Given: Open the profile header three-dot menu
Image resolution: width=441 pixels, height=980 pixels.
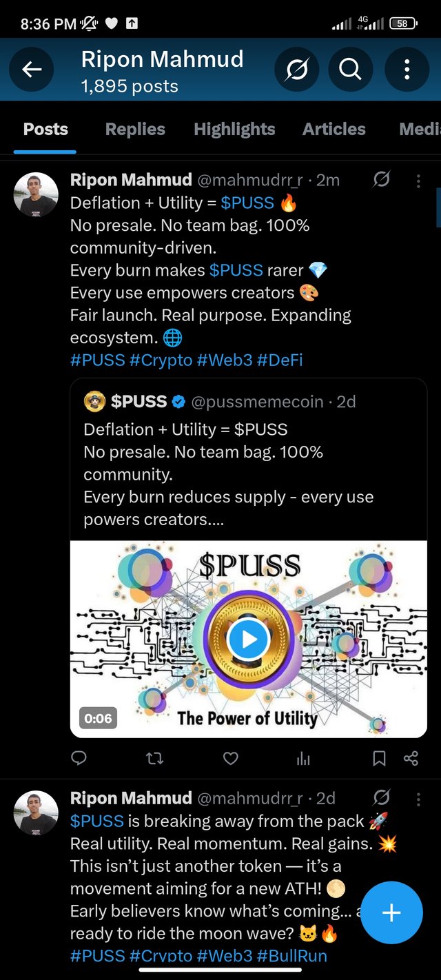Looking at the screenshot, I should (x=407, y=69).
